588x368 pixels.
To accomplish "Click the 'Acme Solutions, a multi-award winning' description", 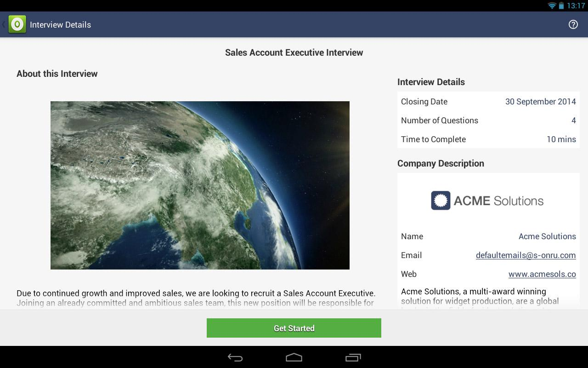I will point(480,297).
